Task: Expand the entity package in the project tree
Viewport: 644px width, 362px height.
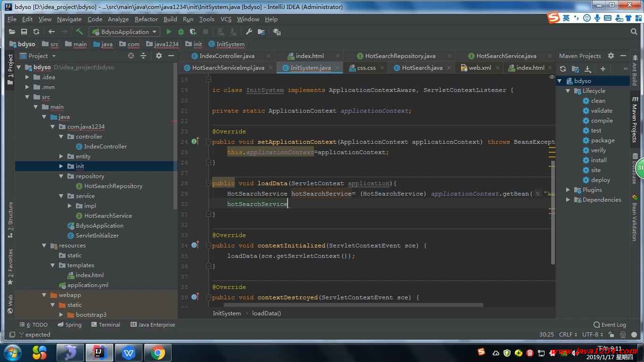Action: click(x=61, y=156)
